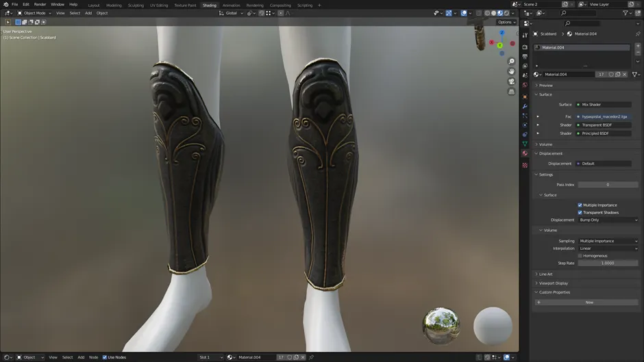
Task: Open the viewport Select menu
Action: click(x=75, y=13)
